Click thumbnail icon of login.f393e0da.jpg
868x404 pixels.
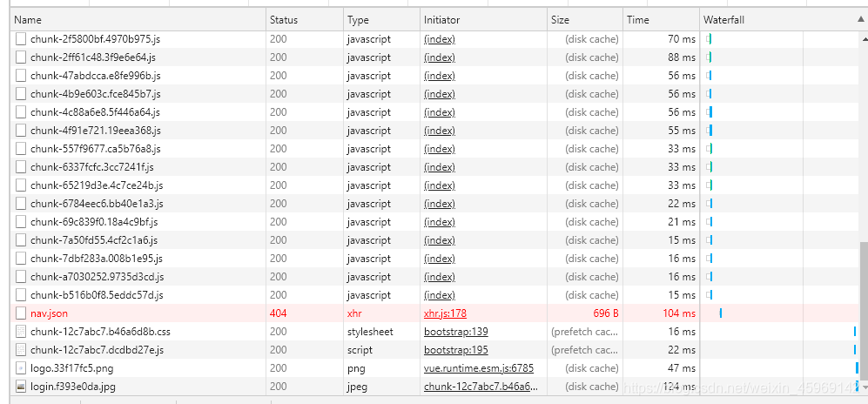(21, 387)
